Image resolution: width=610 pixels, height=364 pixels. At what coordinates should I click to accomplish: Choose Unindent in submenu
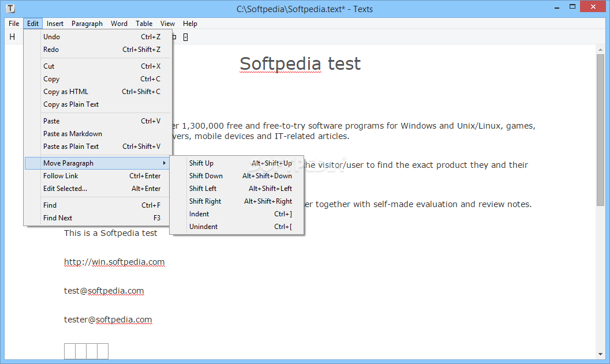[237, 227]
